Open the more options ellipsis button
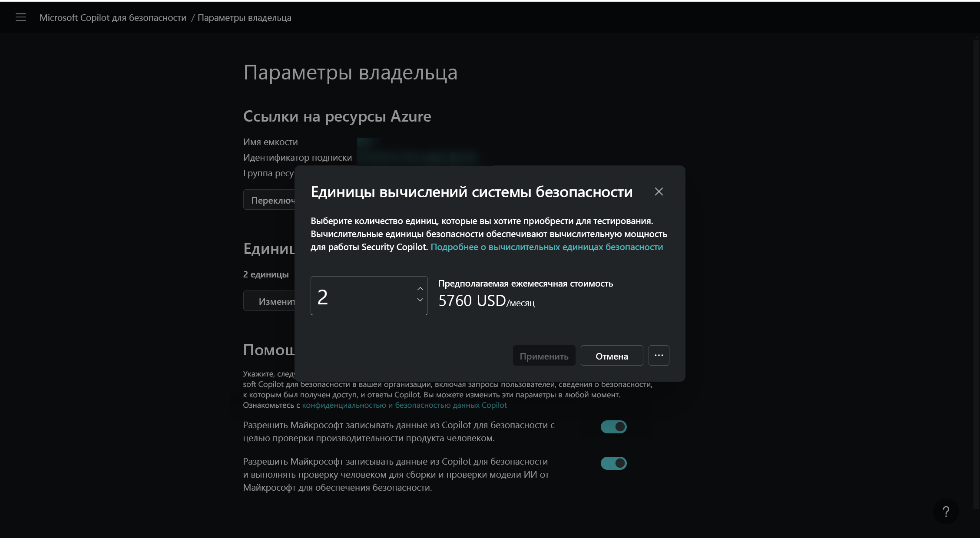 pyautogui.click(x=659, y=355)
